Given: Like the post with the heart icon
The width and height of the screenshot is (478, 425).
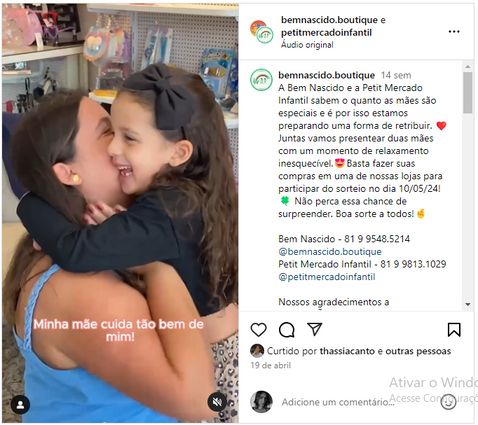Looking at the screenshot, I should 258,330.
